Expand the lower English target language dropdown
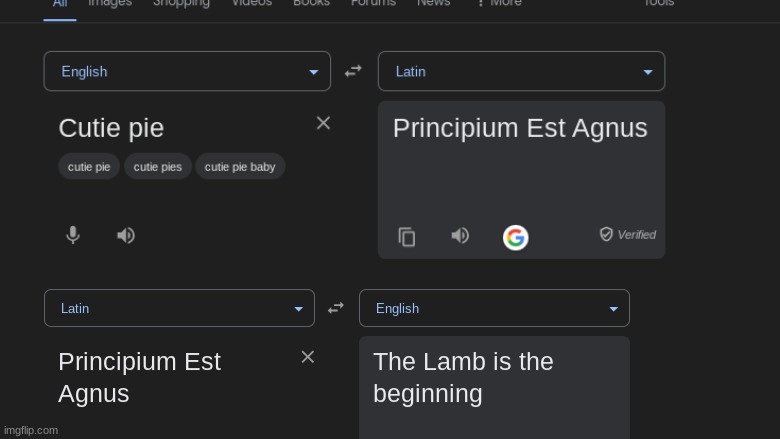 [494, 308]
